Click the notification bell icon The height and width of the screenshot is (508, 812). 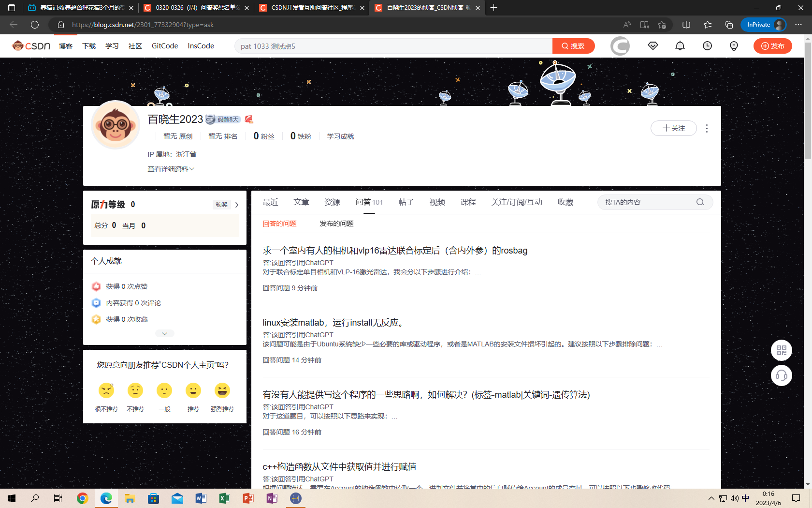pos(680,46)
